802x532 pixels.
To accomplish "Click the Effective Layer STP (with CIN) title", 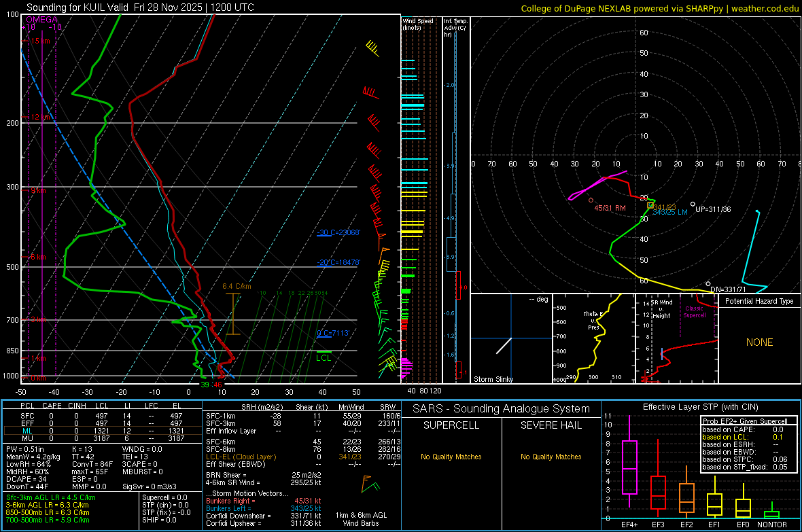I will pos(700,407).
